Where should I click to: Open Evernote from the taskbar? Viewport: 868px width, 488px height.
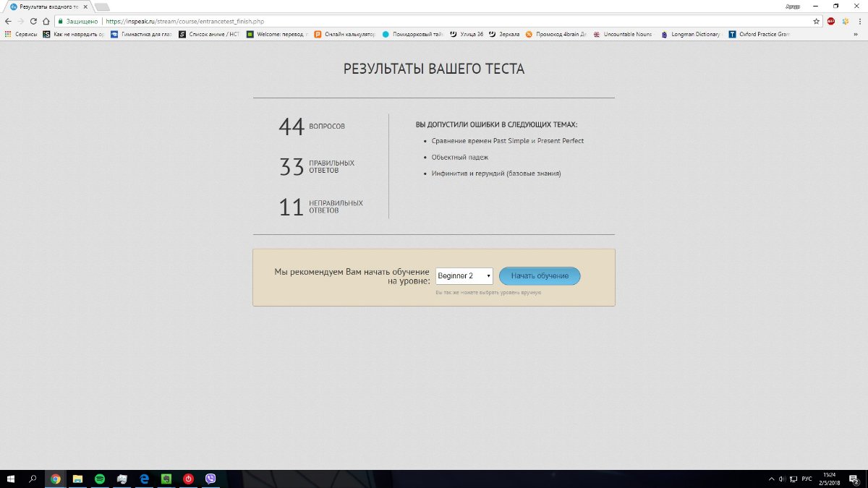coord(166,479)
